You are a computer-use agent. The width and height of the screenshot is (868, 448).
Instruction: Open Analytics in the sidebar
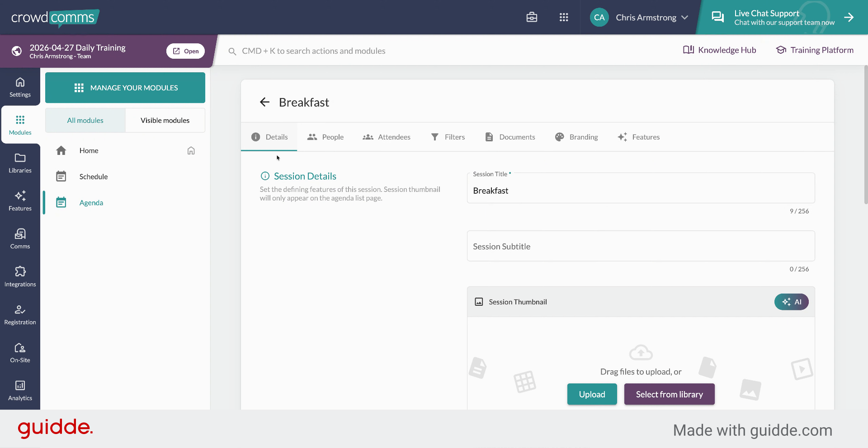pyautogui.click(x=20, y=391)
